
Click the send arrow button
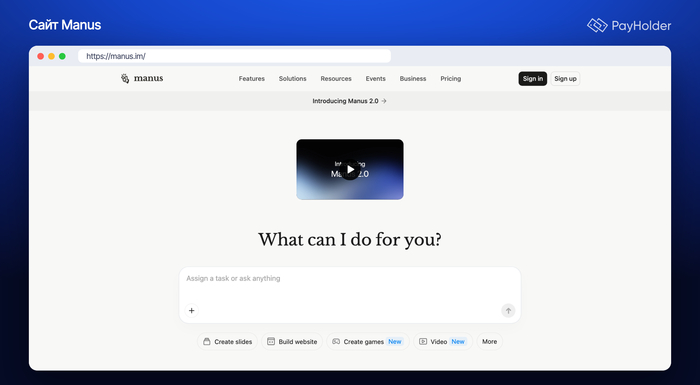coord(508,310)
